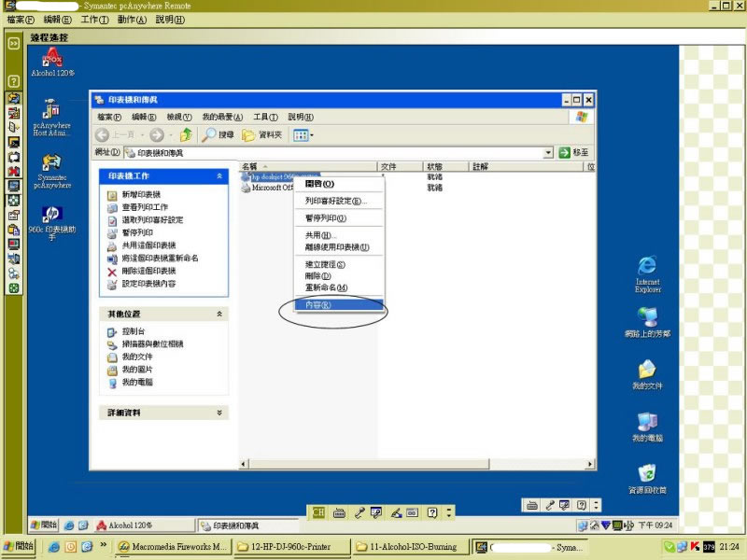Open Alcohol 120% desktop icon
The image size is (747, 560).
pyautogui.click(x=52, y=62)
